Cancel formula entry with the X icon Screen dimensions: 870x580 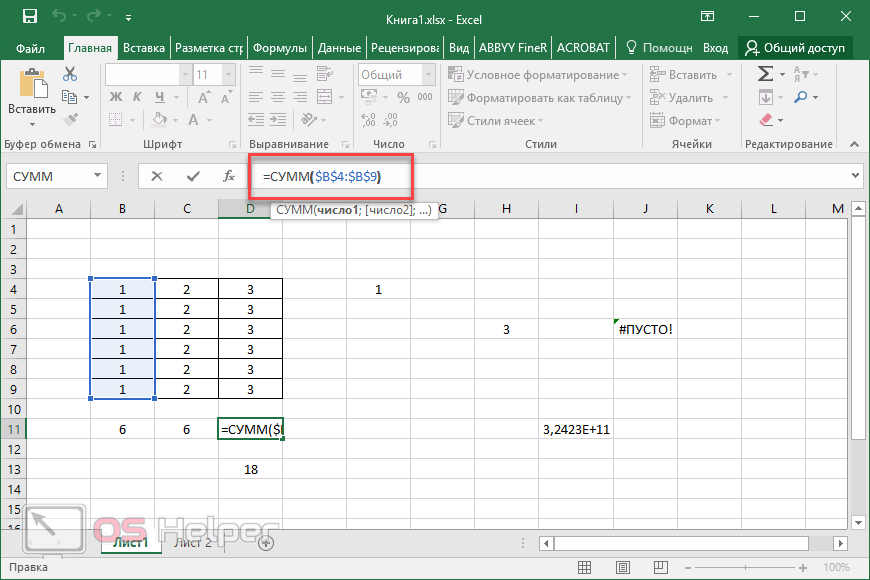click(x=157, y=176)
